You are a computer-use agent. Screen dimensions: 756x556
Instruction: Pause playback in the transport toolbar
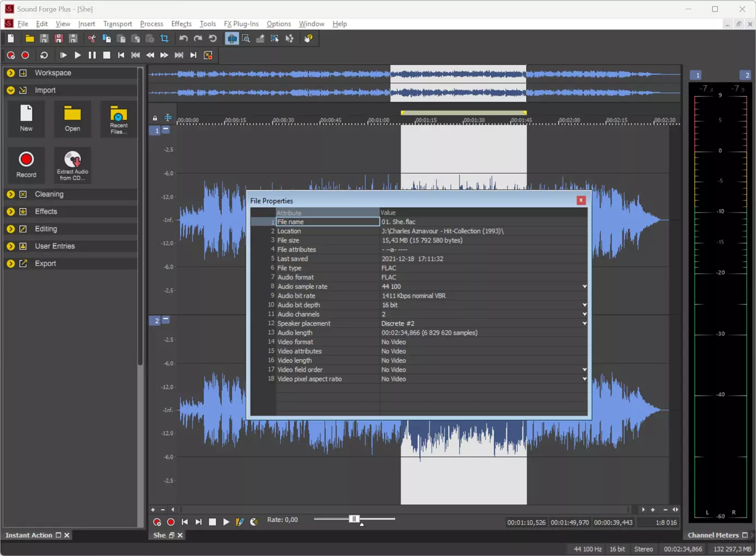click(x=92, y=55)
